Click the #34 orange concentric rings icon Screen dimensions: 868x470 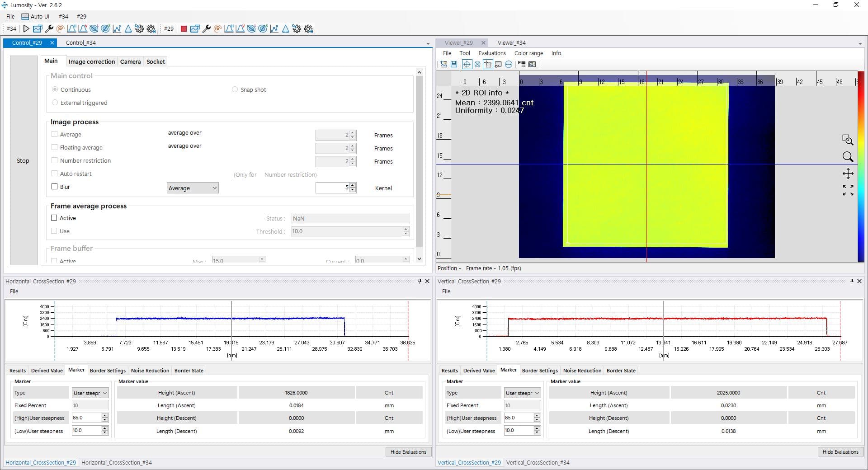click(60, 28)
